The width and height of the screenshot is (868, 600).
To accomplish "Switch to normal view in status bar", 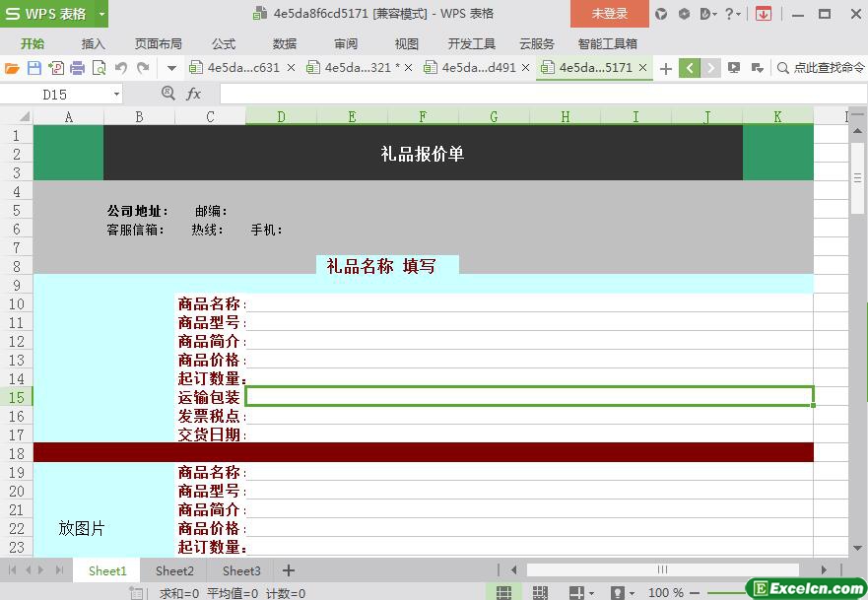I will click(x=503, y=593).
